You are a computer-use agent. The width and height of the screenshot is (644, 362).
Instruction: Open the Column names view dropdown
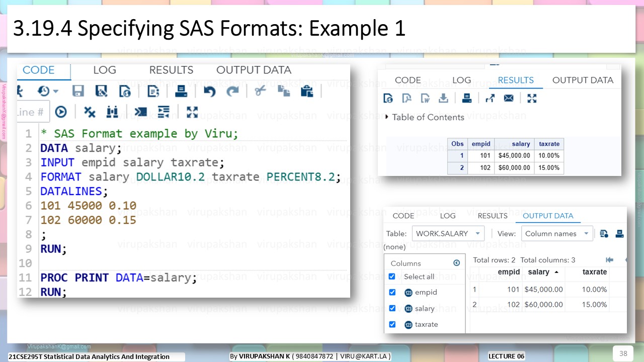coord(557,233)
